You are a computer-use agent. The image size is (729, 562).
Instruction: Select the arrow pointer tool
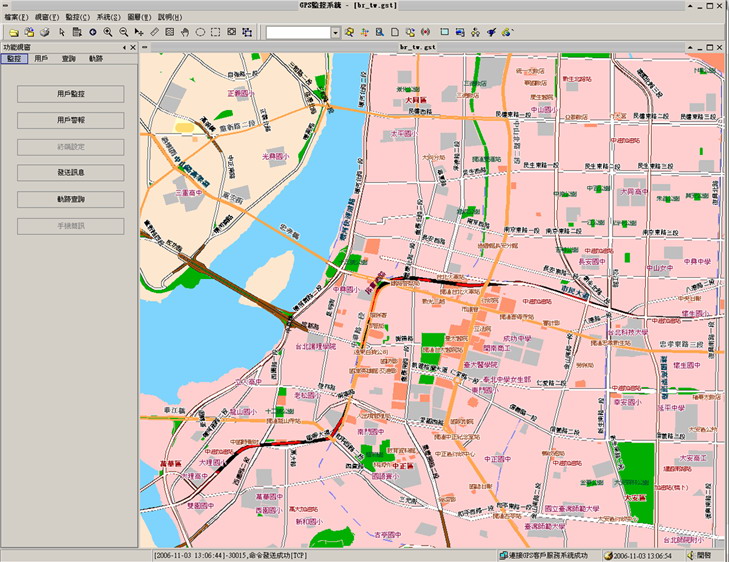(x=61, y=32)
